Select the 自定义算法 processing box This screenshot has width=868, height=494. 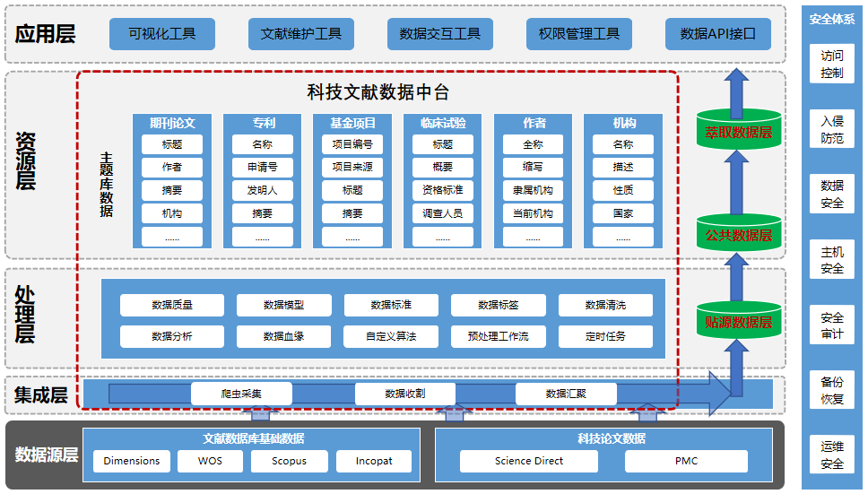pyautogui.click(x=391, y=337)
